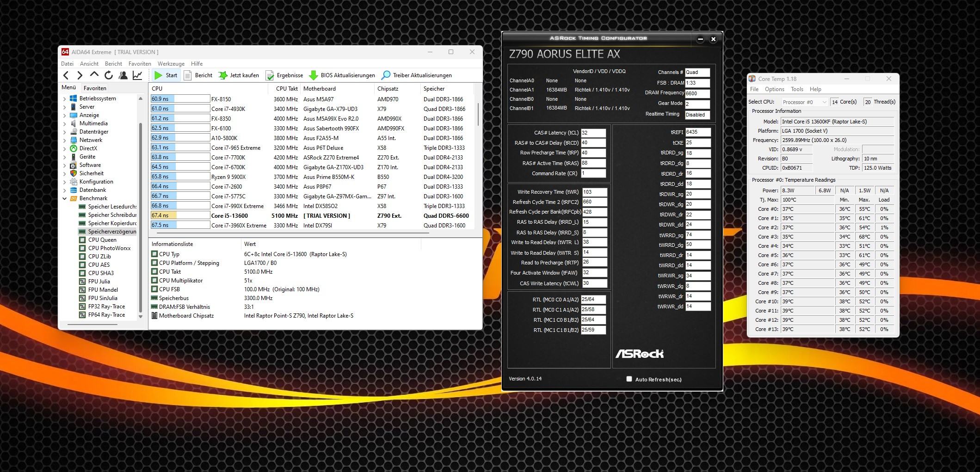980x472 pixels.
Task: Open Core Temp Options menu
Action: (x=775, y=89)
